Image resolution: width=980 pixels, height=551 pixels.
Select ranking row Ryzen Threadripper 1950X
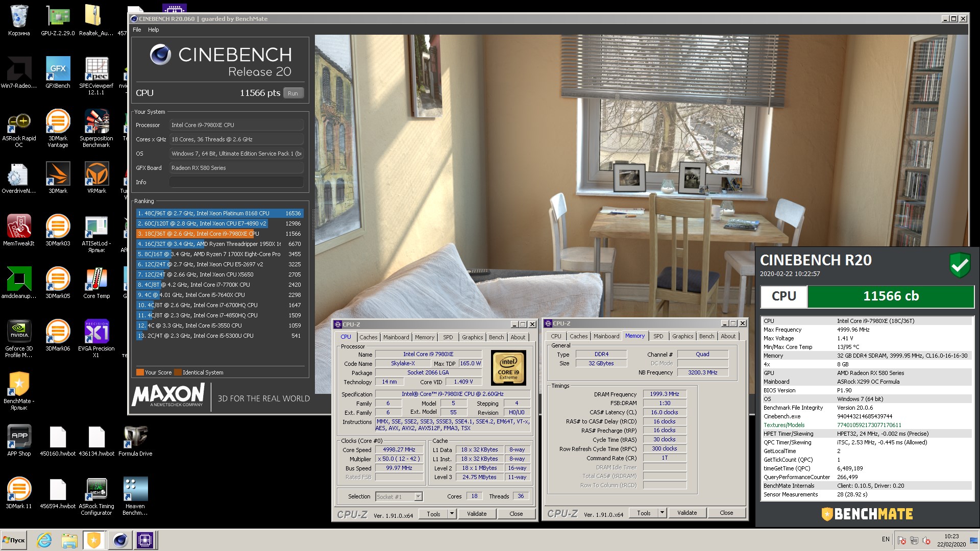(219, 244)
